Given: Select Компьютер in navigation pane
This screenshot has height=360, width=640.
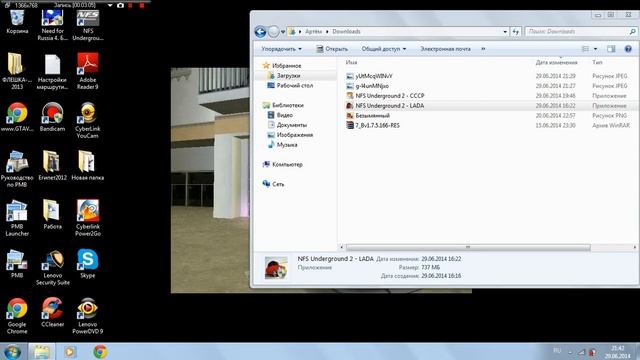Looking at the screenshot, I should pos(282,164).
